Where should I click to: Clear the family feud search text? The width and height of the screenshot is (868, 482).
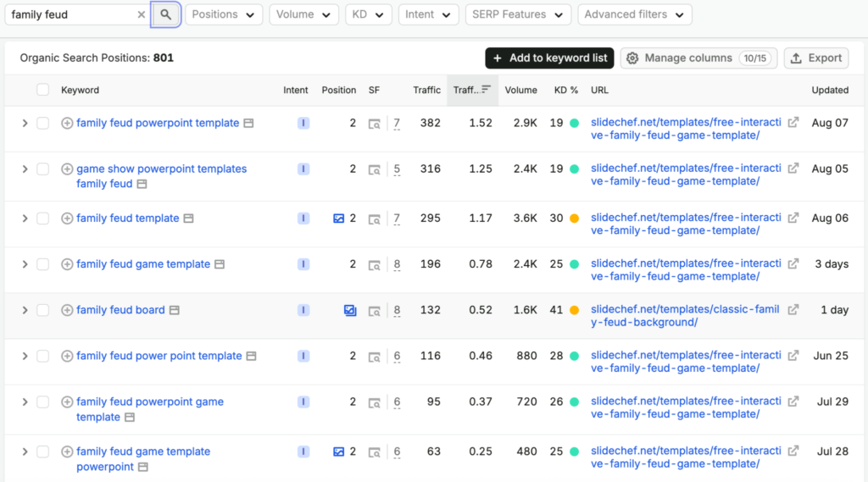(x=142, y=15)
